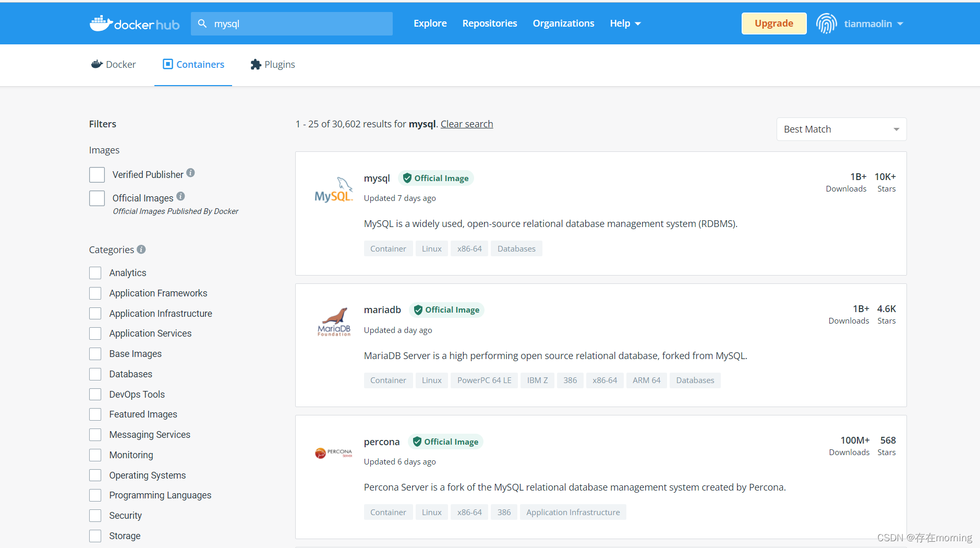Screen dimensions: 980x548
Task: Switch to the Docker tab
Action: point(114,64)
